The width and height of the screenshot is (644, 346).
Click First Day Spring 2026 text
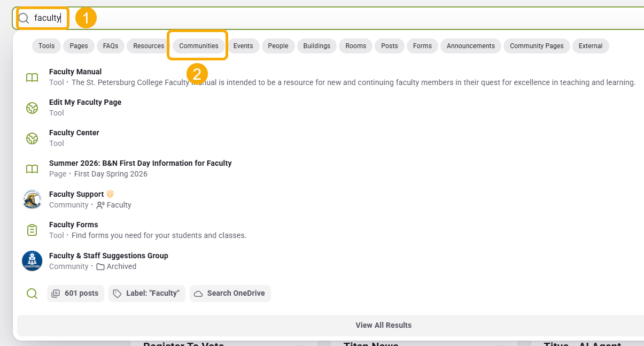(x=111, y=174)
